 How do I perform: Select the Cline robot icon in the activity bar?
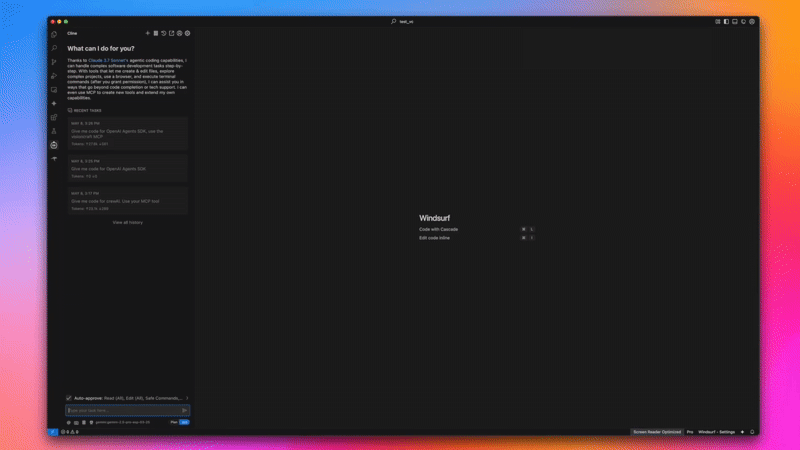[54, 145]
